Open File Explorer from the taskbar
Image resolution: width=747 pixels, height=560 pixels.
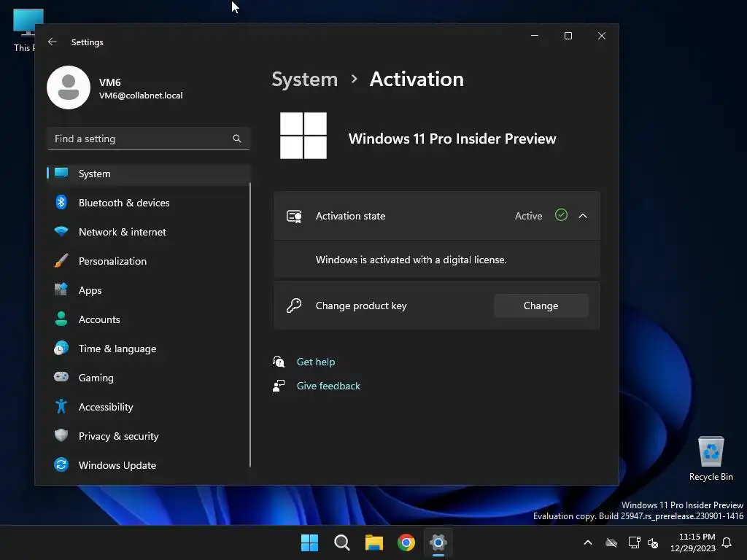click(374, 542)
